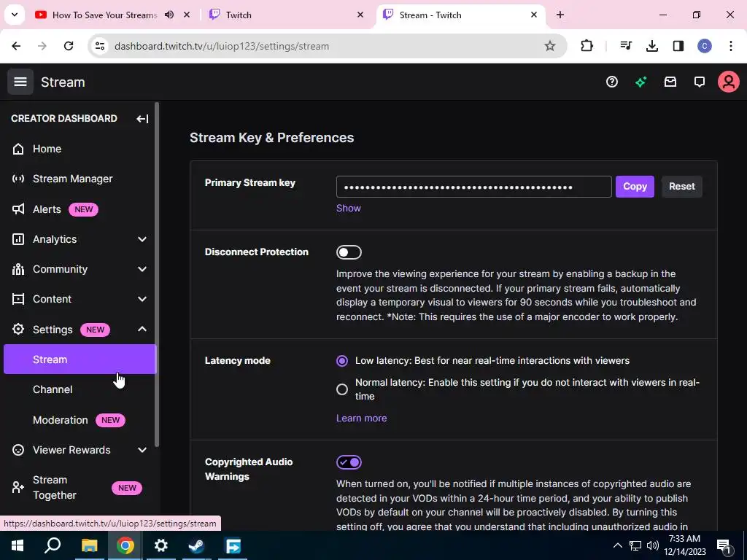
Task: Expand the Analytics section chevron
Action: (142, 239)
